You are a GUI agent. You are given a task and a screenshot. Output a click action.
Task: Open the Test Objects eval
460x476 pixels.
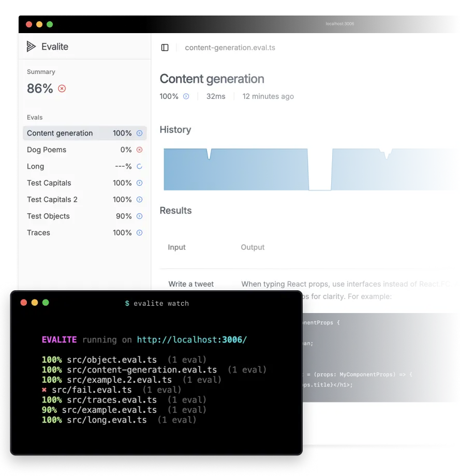(48, 216)
